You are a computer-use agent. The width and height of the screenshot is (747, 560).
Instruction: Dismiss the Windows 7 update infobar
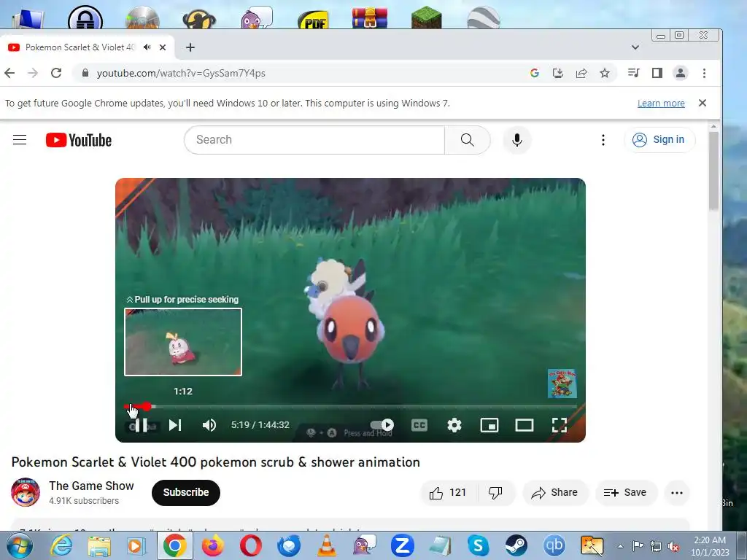(703, 103)
